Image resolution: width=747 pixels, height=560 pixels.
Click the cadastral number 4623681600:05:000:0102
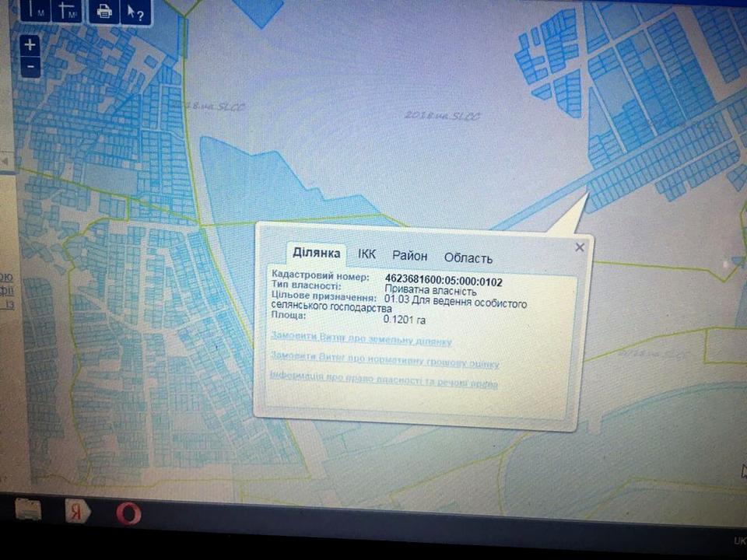(x=443, y=281)
